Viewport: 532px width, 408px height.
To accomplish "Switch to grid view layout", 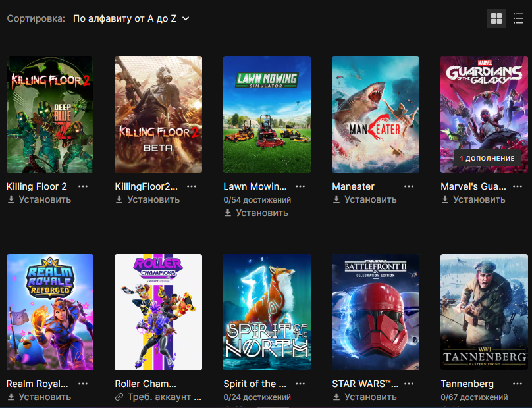I will pyautogui.click(x=496, y=18).
